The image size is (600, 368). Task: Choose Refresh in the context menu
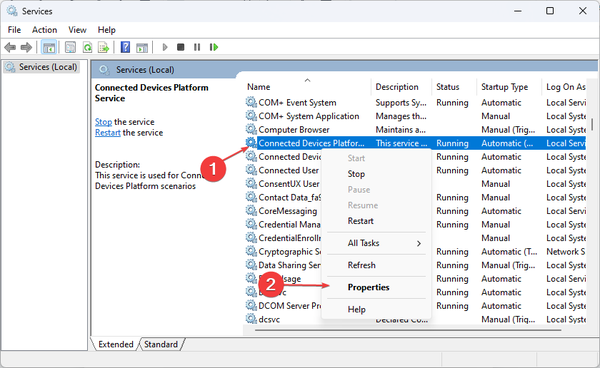pyautogui.click(x=377, y=265)
